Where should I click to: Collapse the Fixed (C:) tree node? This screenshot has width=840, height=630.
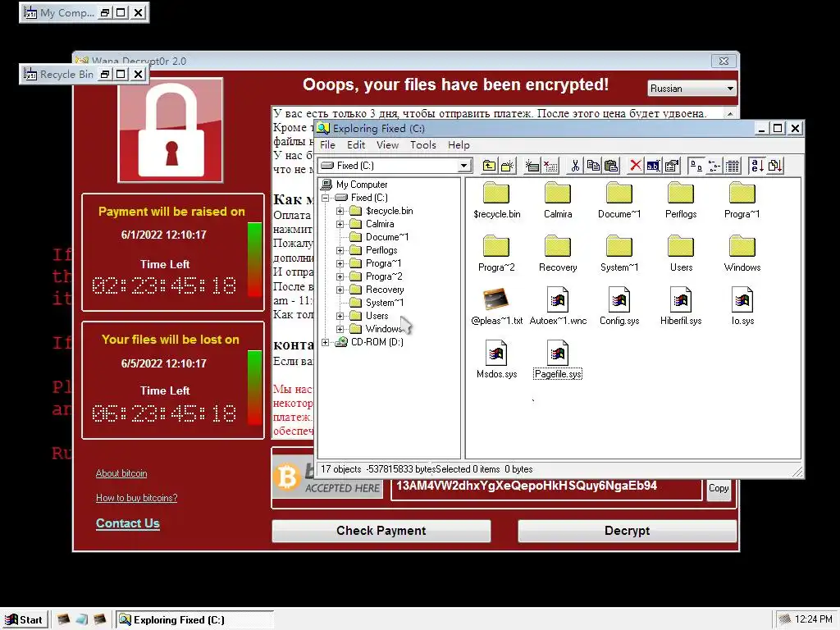pyautogui.click(x=325, y=198)
